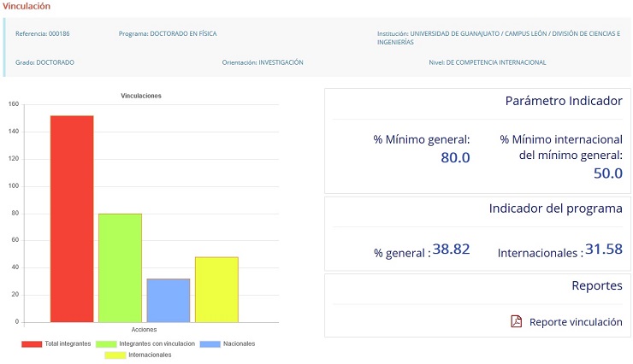Screen dimensions: 633x364
Task: Select the green bar in the Vinculaciones chart
Action: pos(120,267)
